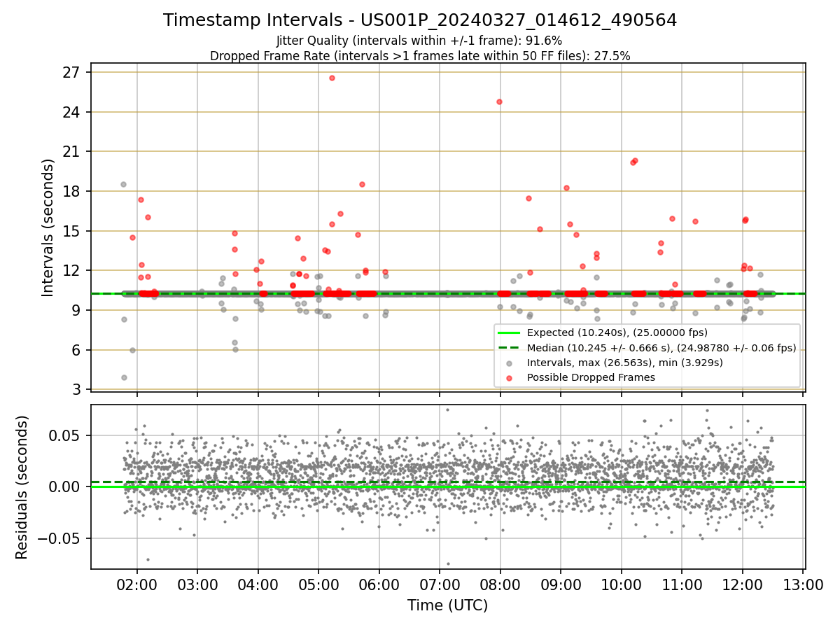Click the 'Residuals (seconds)' y-axis label
Screen dimensions: 840x630
click(x=22, y=487)
